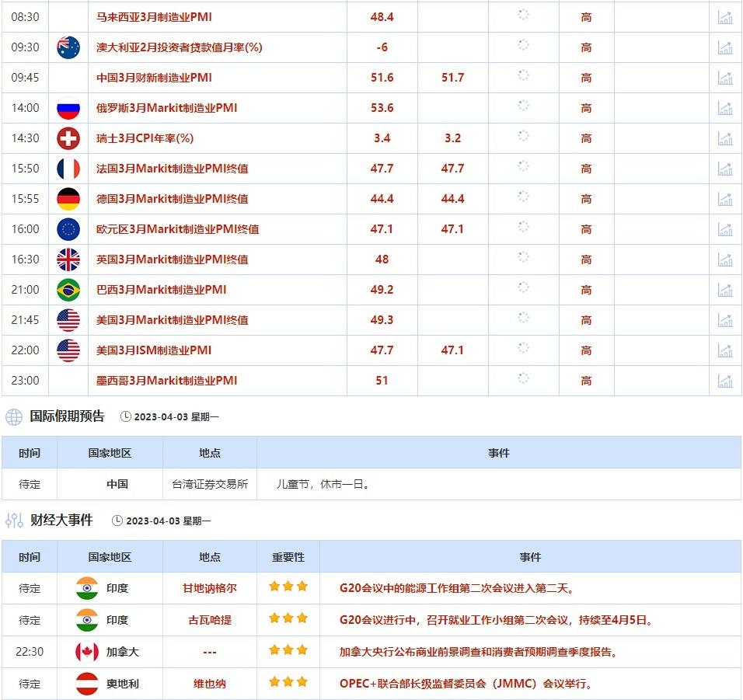The height and width of the screenshot is (700, 743).
Task: Click the UK flag icon
Action: click(68, 259)
